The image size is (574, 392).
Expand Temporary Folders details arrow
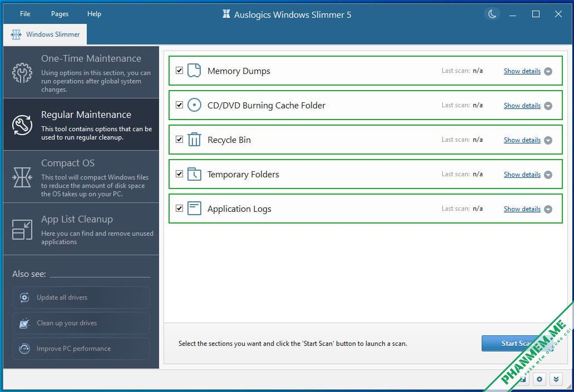click(548, 175)
